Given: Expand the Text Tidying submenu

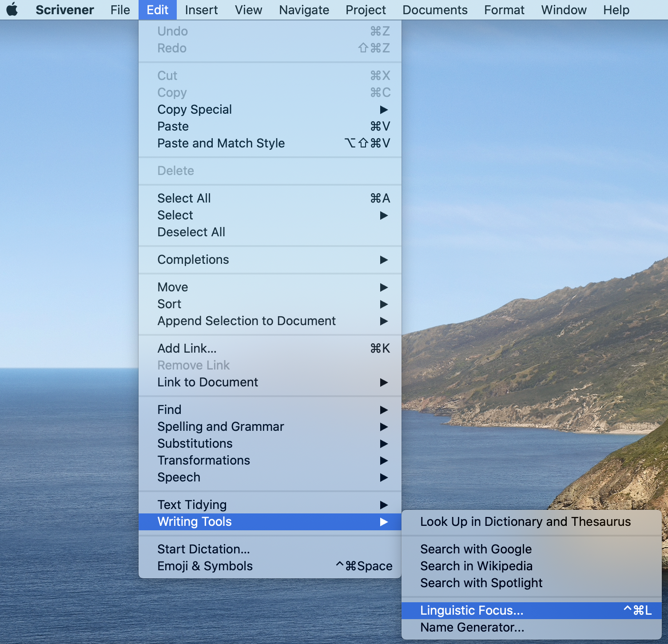Looking at the screenshot, I should pos(270,505).
